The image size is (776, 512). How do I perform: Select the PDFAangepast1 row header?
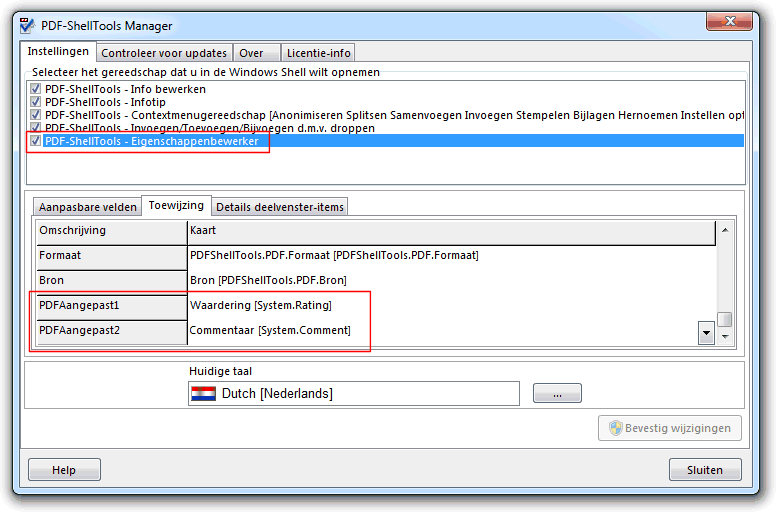(112, 308)
